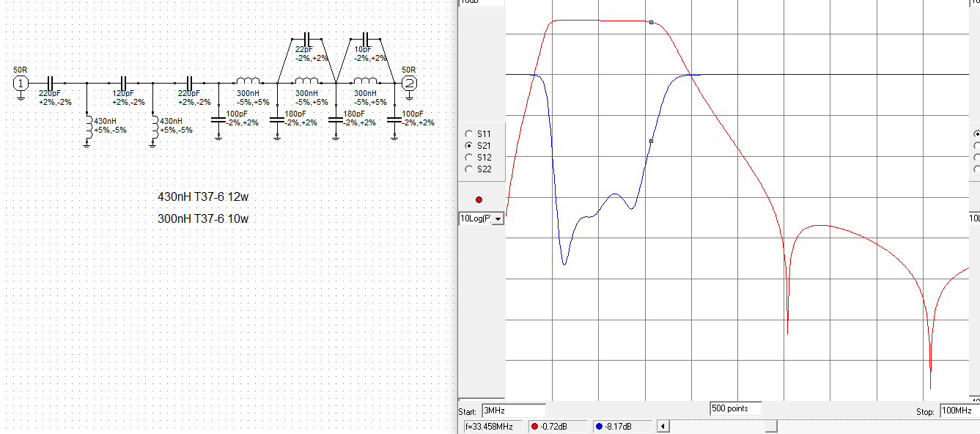Click the marker on the blue trace
This screenshot has width=980, height=434.
[651, 141]
